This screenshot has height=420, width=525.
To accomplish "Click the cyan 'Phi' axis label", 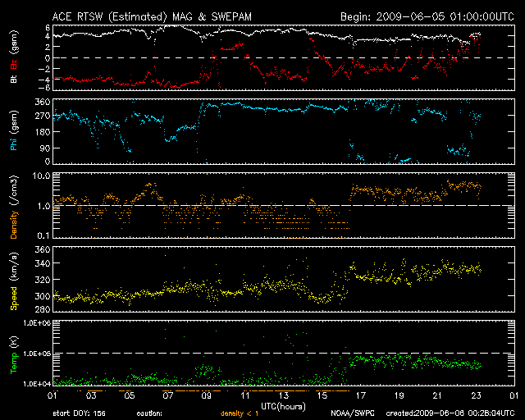I will pyautogui.click(x=14, y=143).
